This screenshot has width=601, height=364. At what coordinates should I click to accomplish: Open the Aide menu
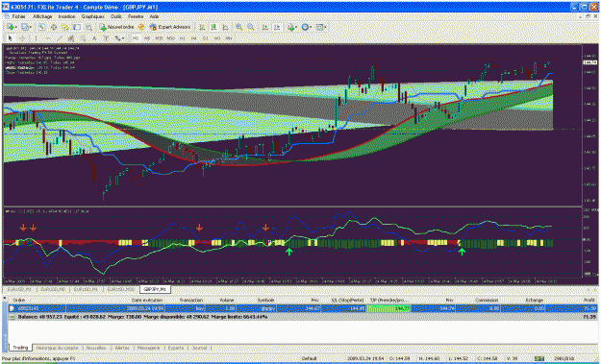tap(154, 16)
